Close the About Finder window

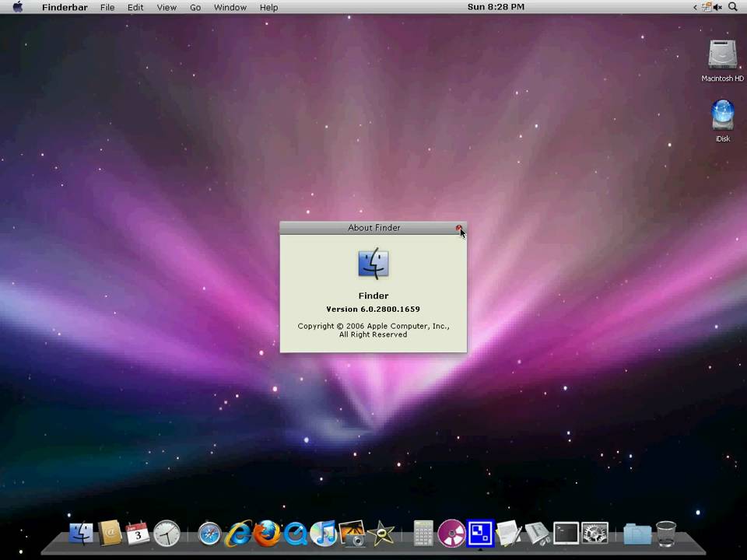tap(459, 228)
